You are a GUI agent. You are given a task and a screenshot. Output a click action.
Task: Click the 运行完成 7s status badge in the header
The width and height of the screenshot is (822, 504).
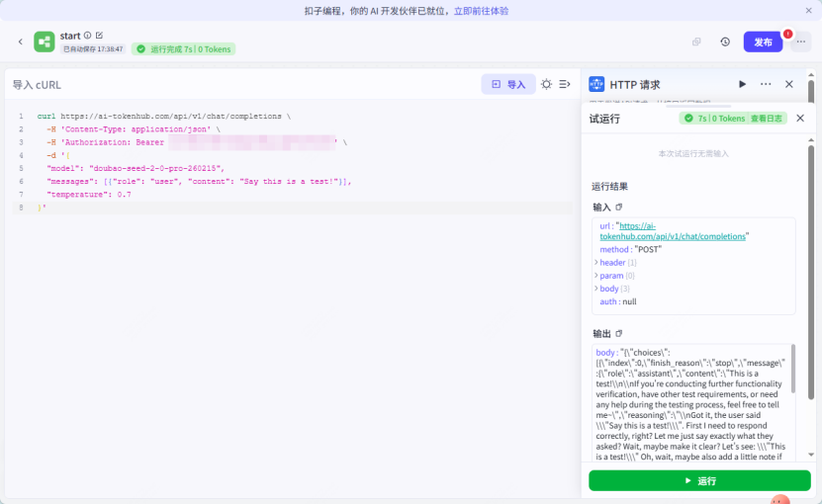(x=183, y=49)
